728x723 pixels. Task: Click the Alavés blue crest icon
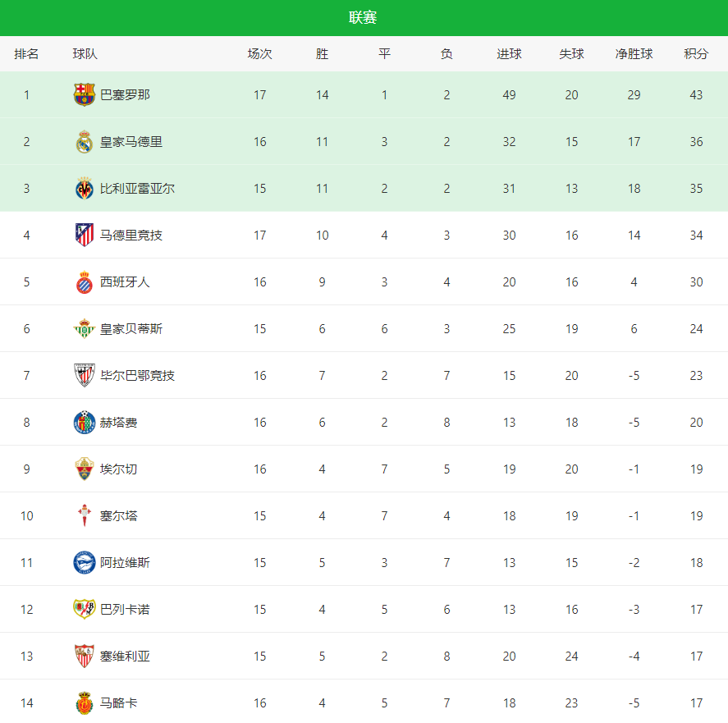tap(85, 563)
